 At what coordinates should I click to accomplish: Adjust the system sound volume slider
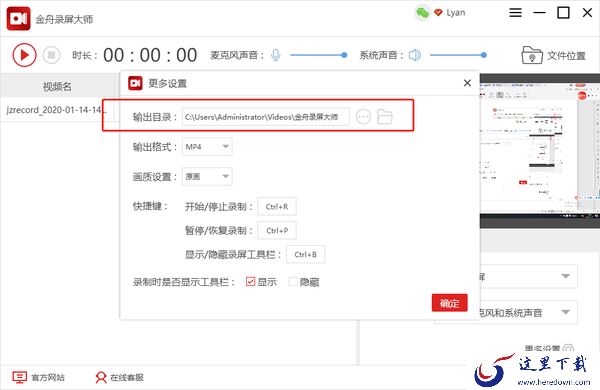(x=458, y=55)
